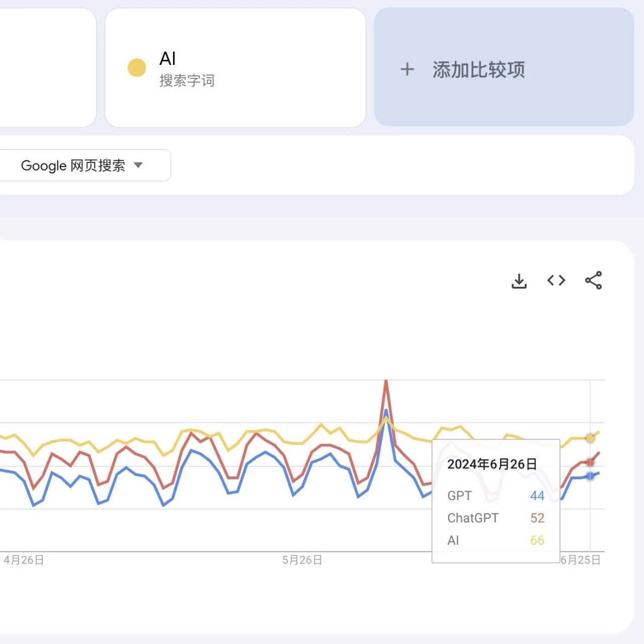Click the 4月26日 axis label

[24, 560]
